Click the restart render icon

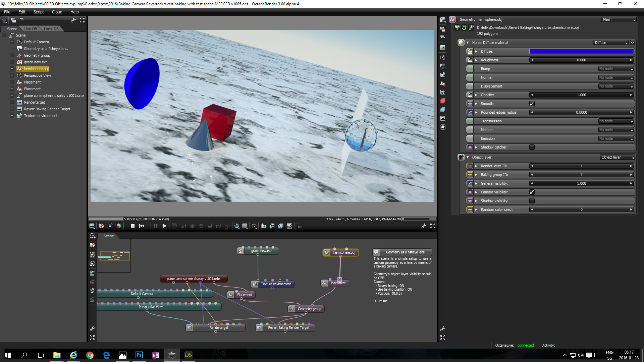point(142,226)
